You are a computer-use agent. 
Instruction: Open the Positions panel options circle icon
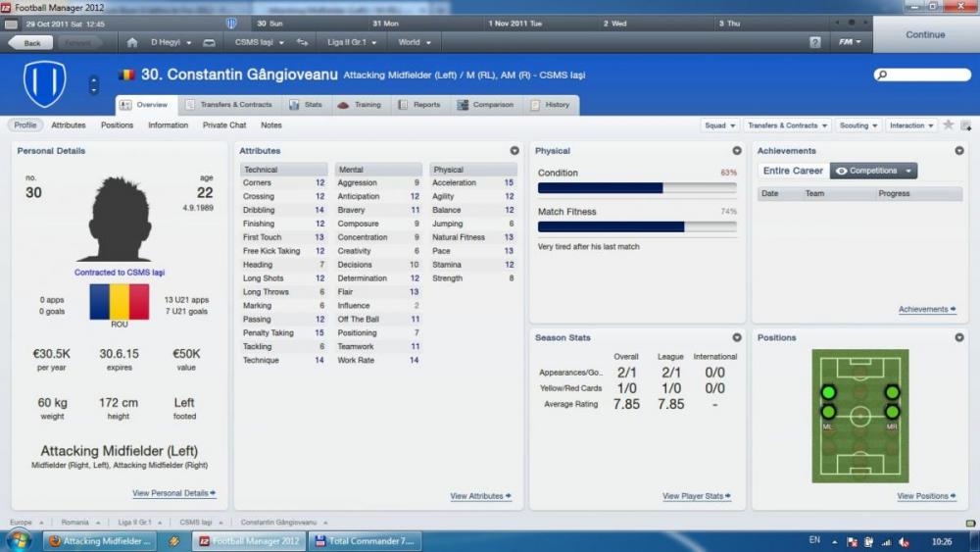coord(959,337)
